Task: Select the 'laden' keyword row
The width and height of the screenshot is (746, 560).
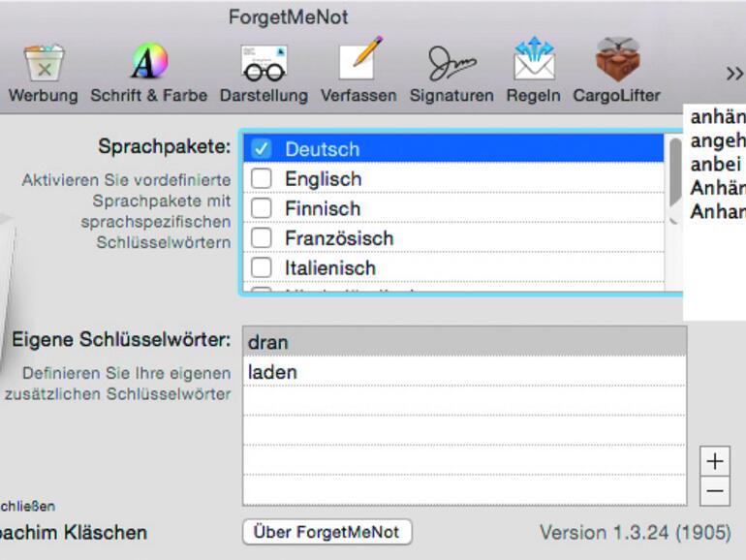Action: tap(464, 372)
